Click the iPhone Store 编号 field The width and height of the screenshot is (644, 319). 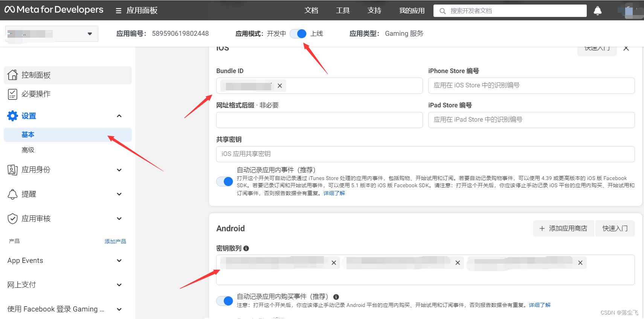point(531,85)
